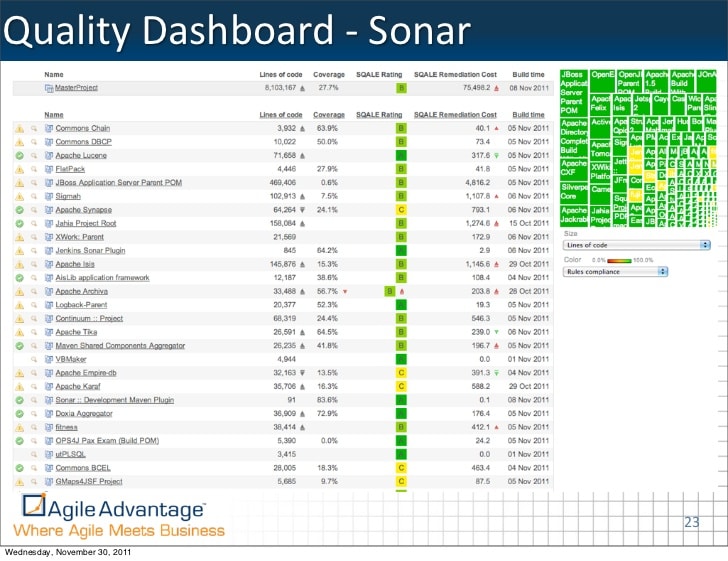Click the warning alert icon for Commons Chain
The height and width of the screenshot is (561, 728).
click(19, 129)
